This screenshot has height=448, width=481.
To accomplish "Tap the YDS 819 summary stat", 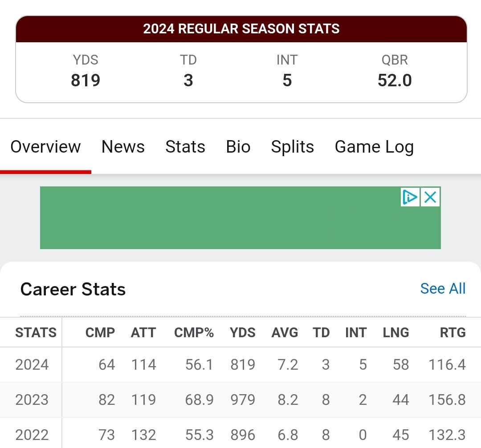I will [86, 71].
